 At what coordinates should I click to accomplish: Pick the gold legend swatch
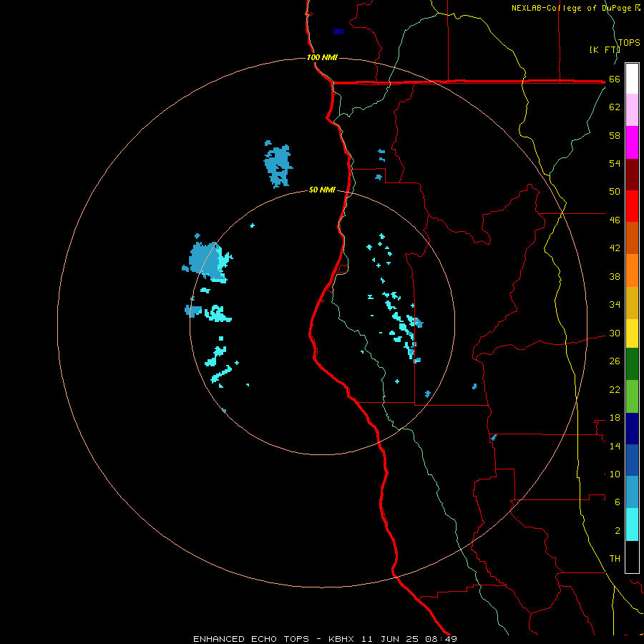(x=632, y=303)
